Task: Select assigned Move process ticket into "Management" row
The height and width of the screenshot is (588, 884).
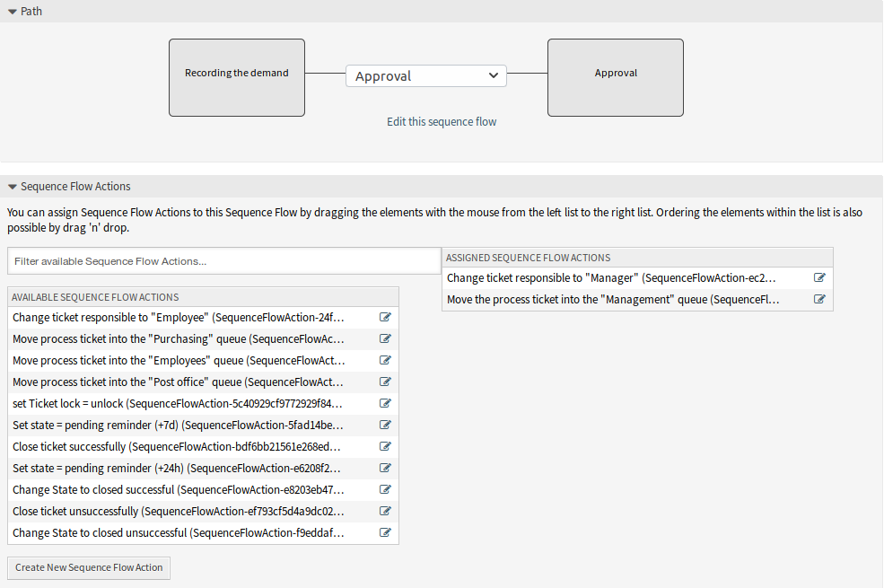Action: [637, 299]
